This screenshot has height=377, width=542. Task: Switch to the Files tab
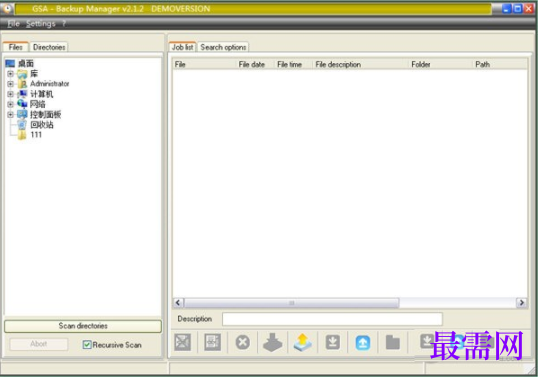(x=16, y=47)
